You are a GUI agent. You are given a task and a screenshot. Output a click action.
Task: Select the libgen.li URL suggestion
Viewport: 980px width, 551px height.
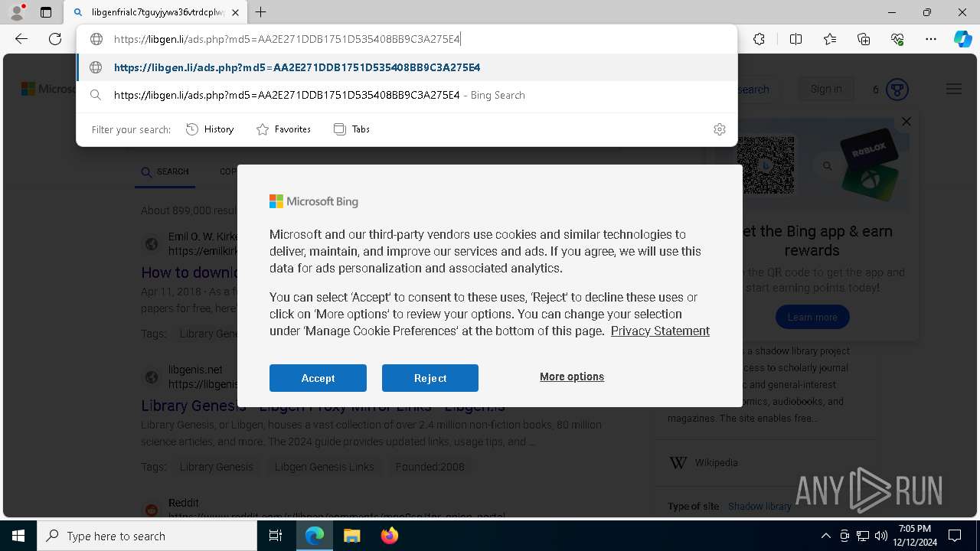407,67
